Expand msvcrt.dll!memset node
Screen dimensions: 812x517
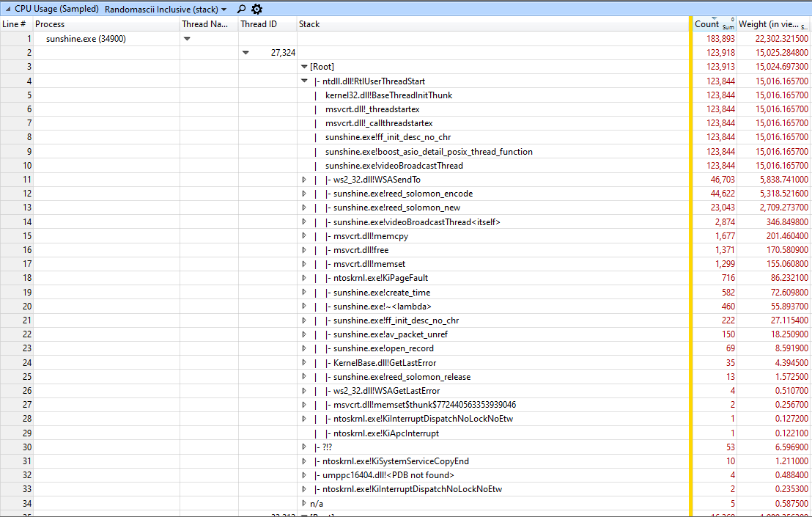[304, 264]
